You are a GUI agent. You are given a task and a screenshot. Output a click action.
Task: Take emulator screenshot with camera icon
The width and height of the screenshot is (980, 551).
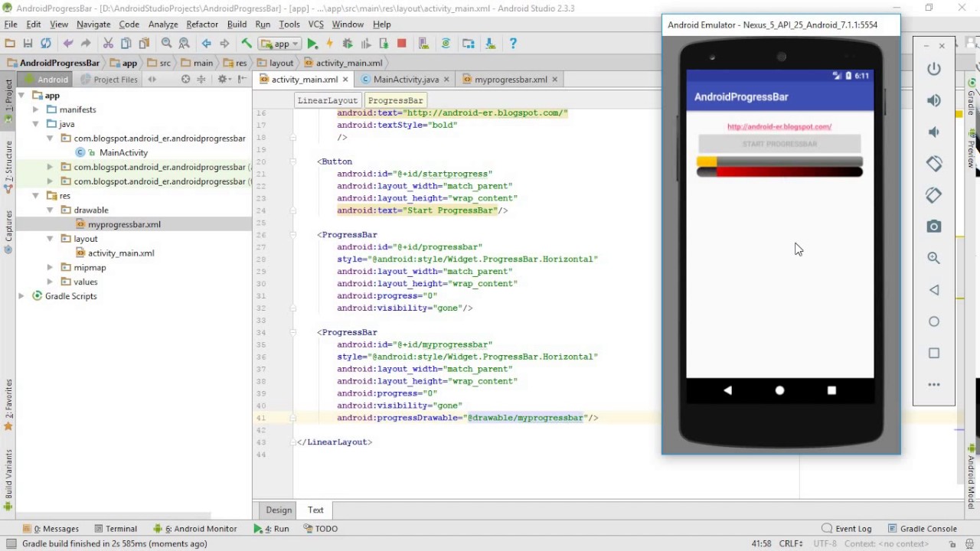(x=934, y=227)
